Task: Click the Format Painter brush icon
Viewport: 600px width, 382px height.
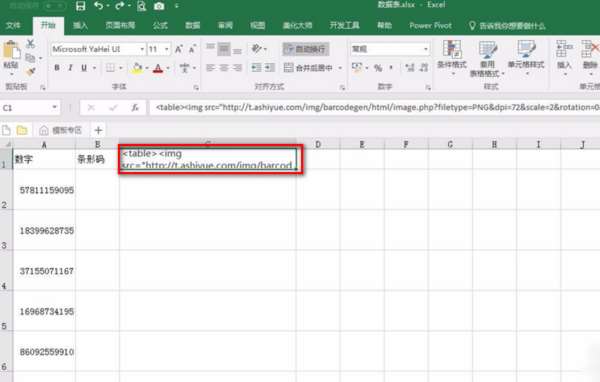Action: [30, 72]
